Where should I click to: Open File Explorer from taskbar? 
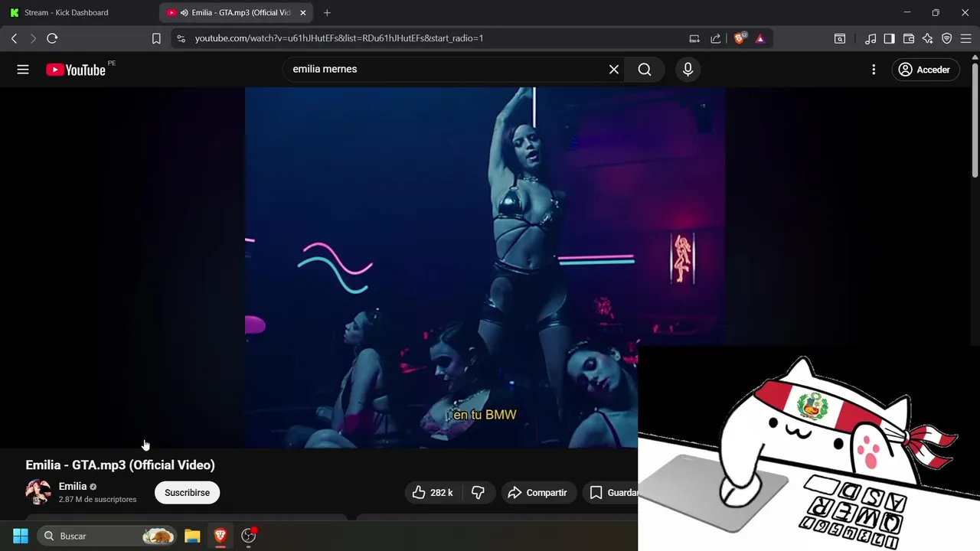pyautogui.click(x=192, y=536)
